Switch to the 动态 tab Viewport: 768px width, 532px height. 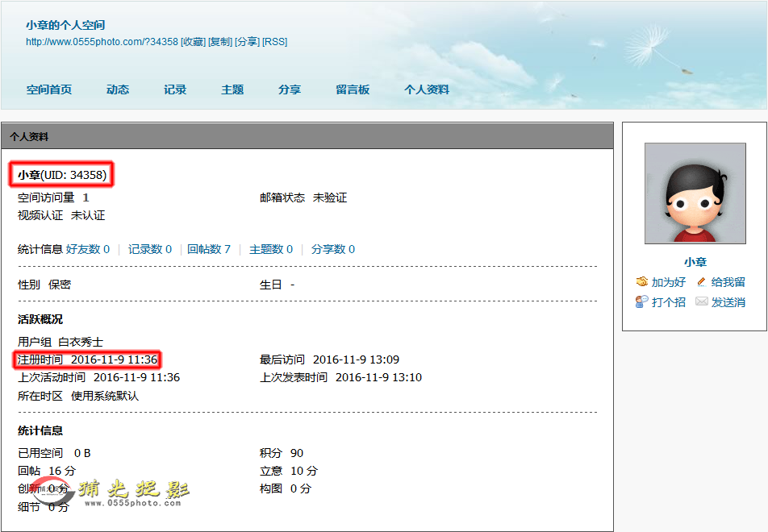click(118, 89)
